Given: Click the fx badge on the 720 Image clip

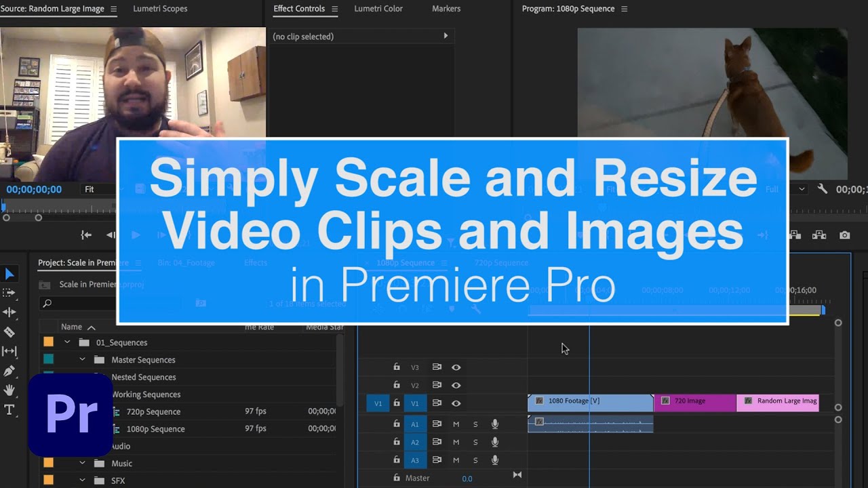Looking at the screenshot, I should (665, 401).
